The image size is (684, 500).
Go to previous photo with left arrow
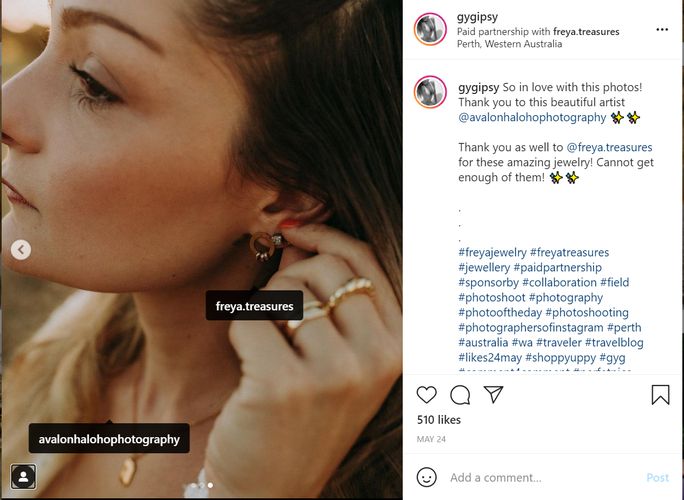[x=21, y=250]
